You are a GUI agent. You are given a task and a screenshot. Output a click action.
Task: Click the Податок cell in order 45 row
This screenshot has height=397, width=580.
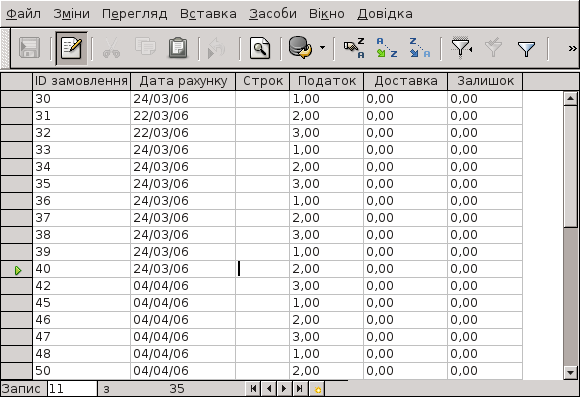pyautogui.click(x=327, y=303)
